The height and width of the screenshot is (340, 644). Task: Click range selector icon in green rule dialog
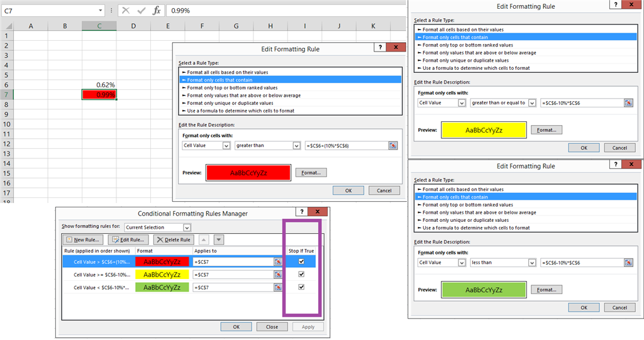(x=628, y=263)
